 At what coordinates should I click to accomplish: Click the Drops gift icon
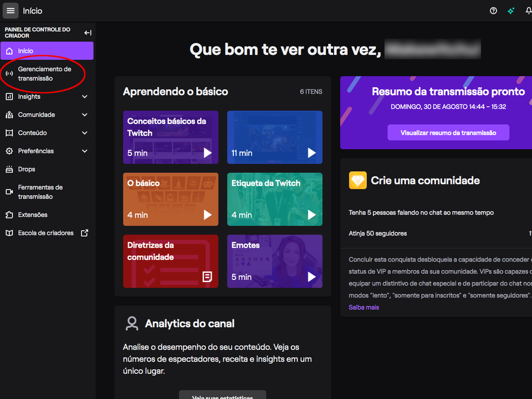tap(9, 169)
